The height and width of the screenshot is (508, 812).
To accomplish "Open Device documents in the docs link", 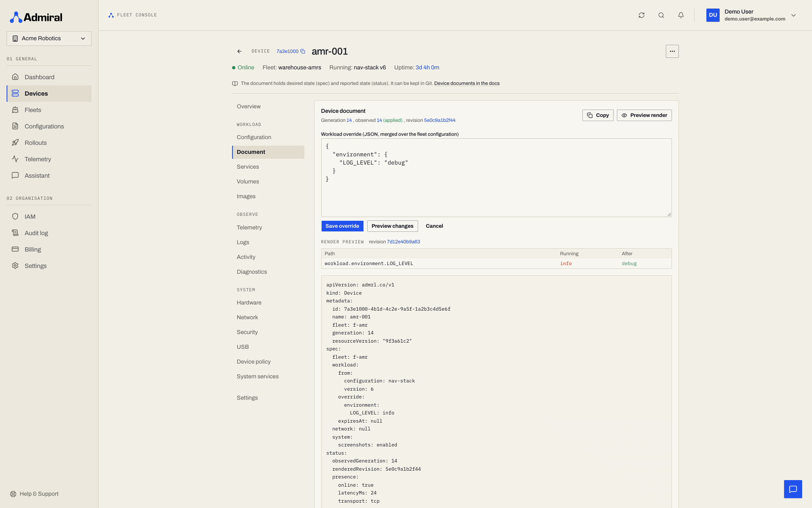I will tap(467, 83).
